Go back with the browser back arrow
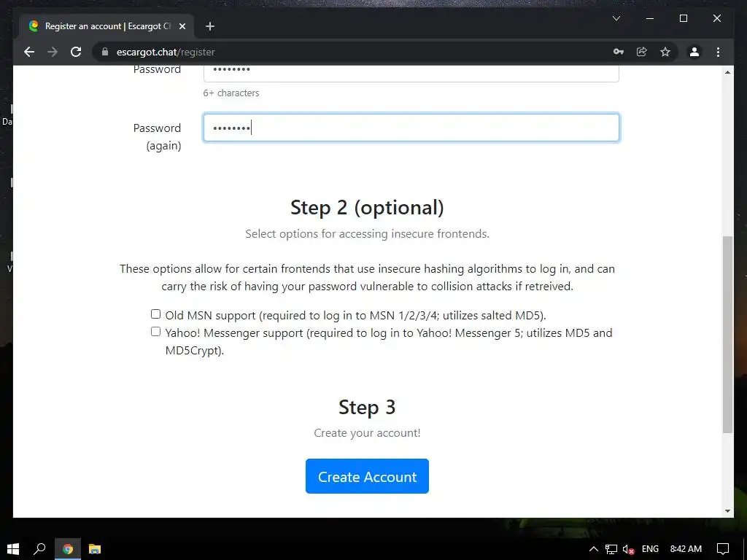 click(x=29, y=52)
